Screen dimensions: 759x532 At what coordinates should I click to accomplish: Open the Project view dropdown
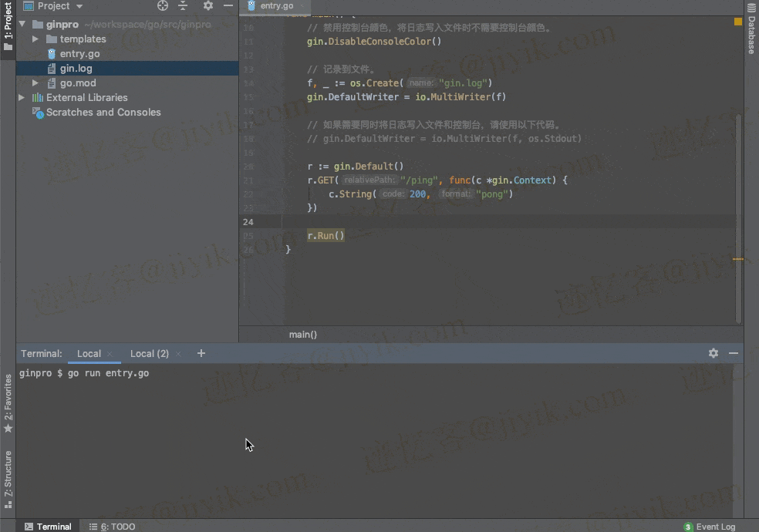[79, 6]
